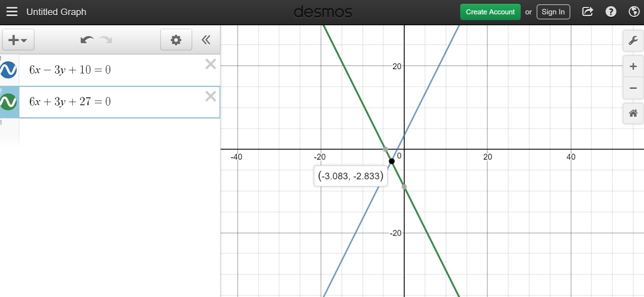Screen dimensions: 644x297
Task: Click the empty third expression row
Action: pos(119,132)
